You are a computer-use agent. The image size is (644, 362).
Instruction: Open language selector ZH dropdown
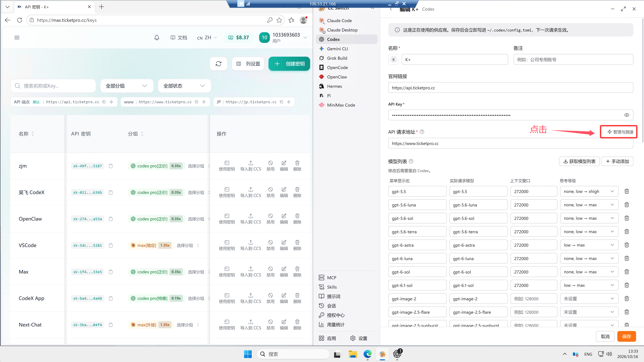coord(207,38)
